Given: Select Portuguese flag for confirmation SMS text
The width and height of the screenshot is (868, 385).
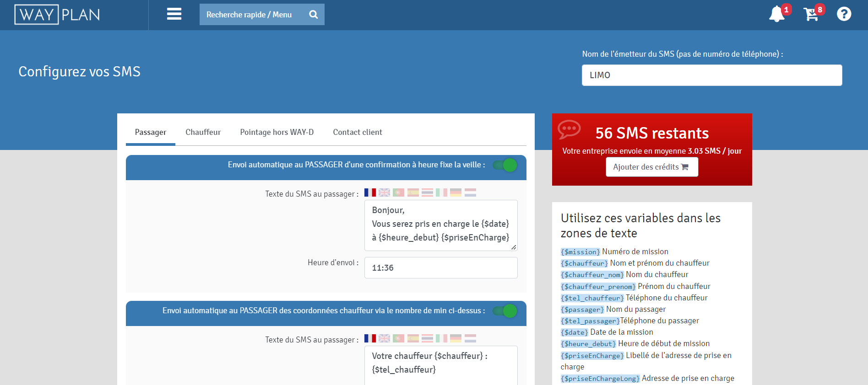Looking at the screenshot, I should tap(399, 192).
